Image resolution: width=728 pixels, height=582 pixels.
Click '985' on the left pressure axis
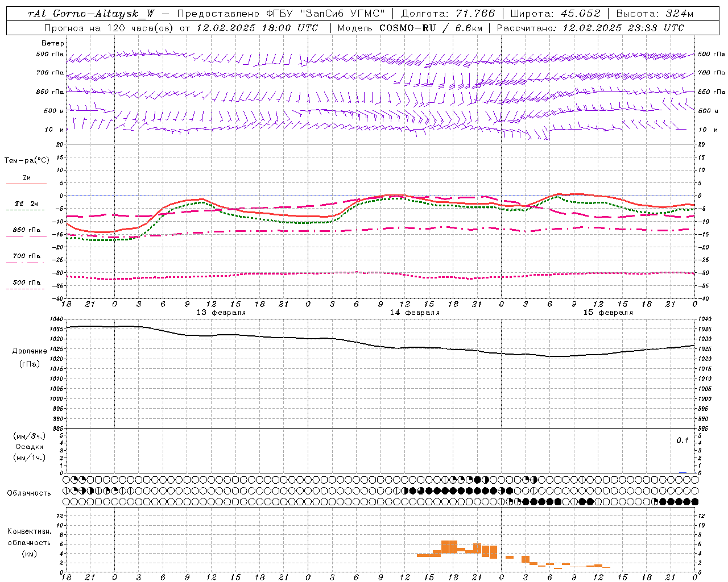[x=59, y=428]
